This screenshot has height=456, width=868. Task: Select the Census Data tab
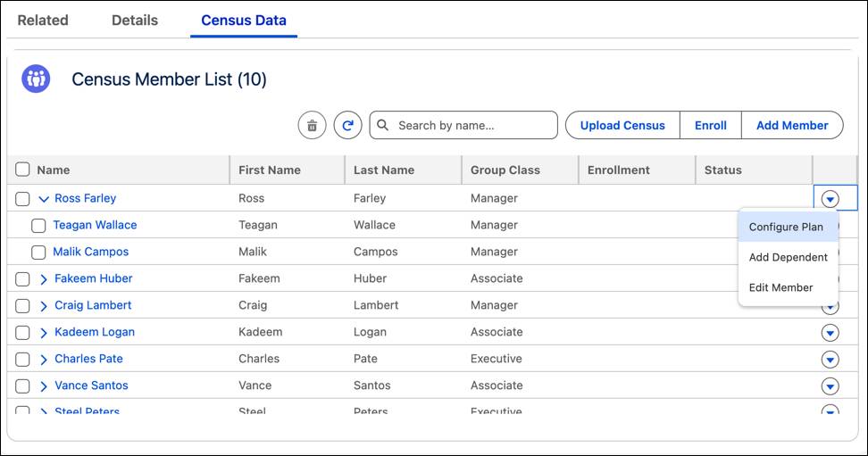(244, 21)
